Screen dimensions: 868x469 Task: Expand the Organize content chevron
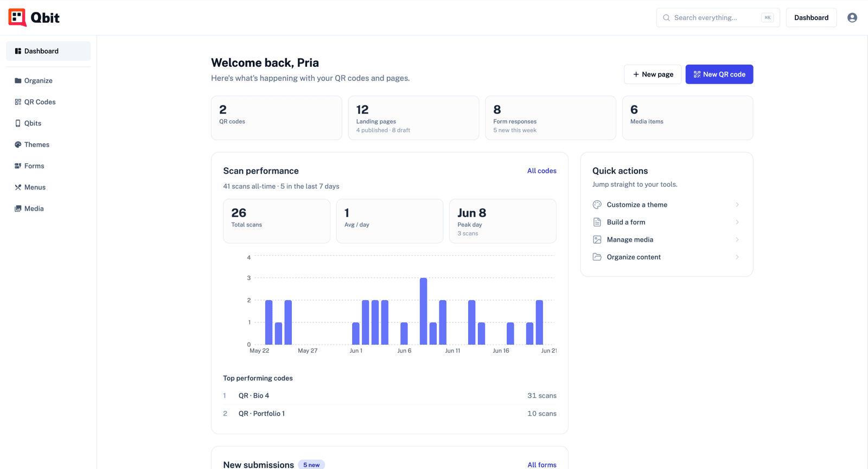[x=737, y=257]
